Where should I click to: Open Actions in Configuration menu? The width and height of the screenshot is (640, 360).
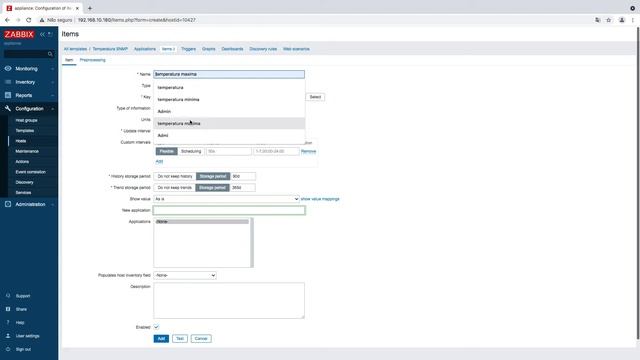(x=22, y=162)
